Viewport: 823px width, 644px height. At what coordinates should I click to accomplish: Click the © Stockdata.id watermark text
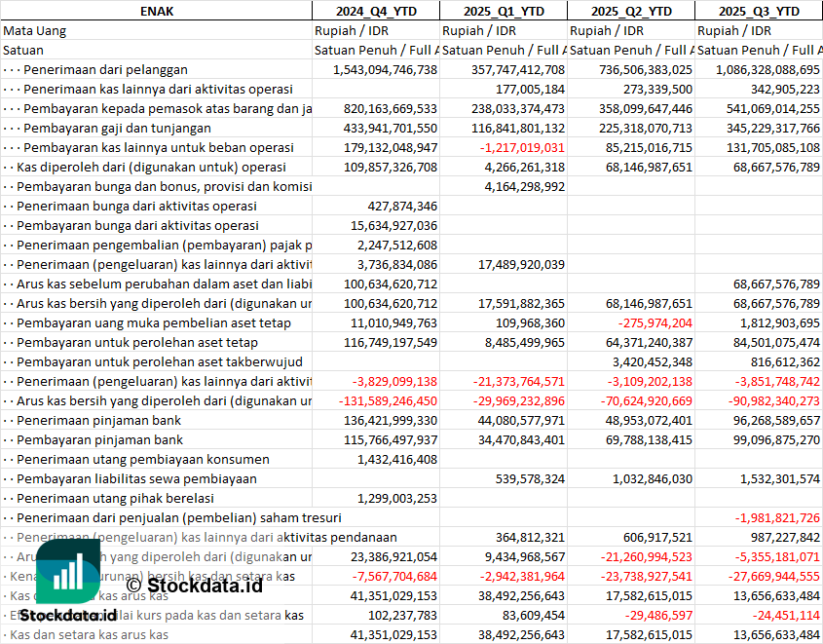point(194,585)
